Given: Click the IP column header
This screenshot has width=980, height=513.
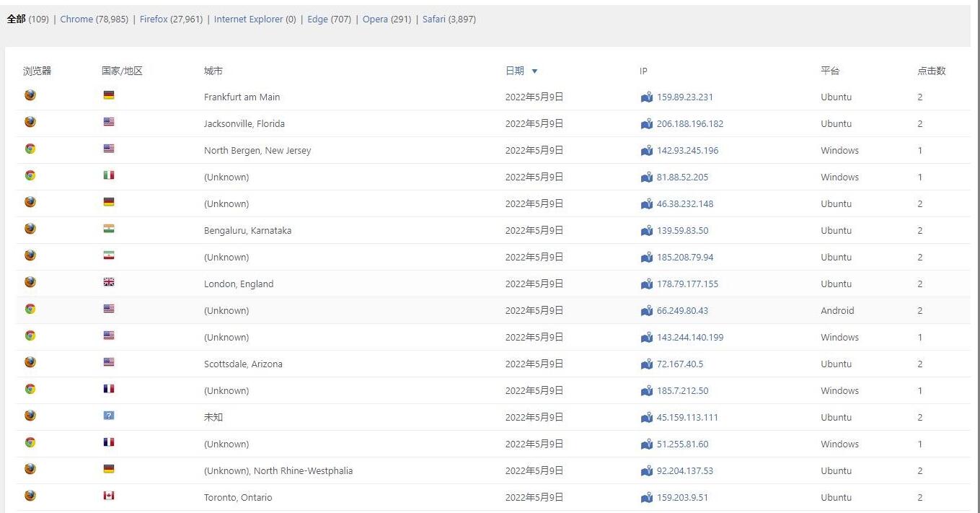Looking at the screenshot, I should click(x=643, y=71).
